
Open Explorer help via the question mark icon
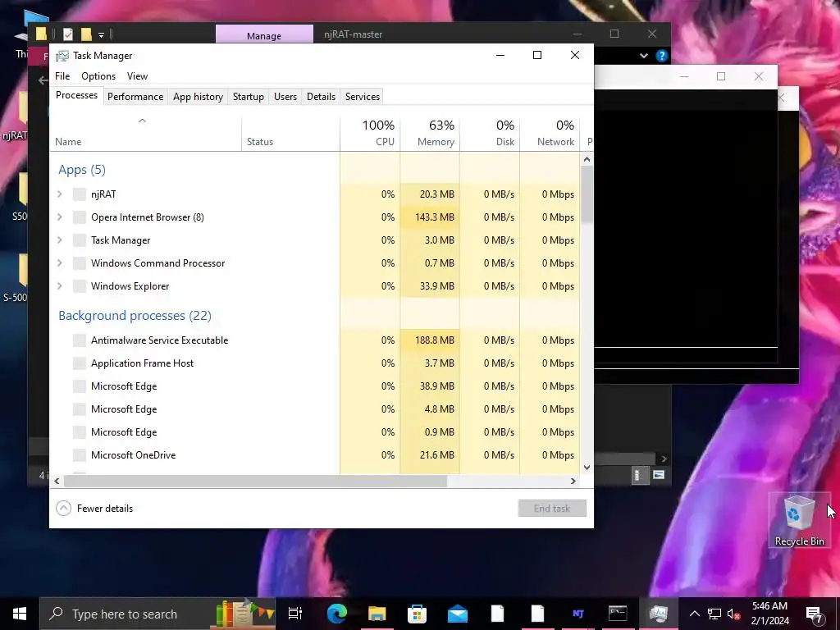coord(662,56)
